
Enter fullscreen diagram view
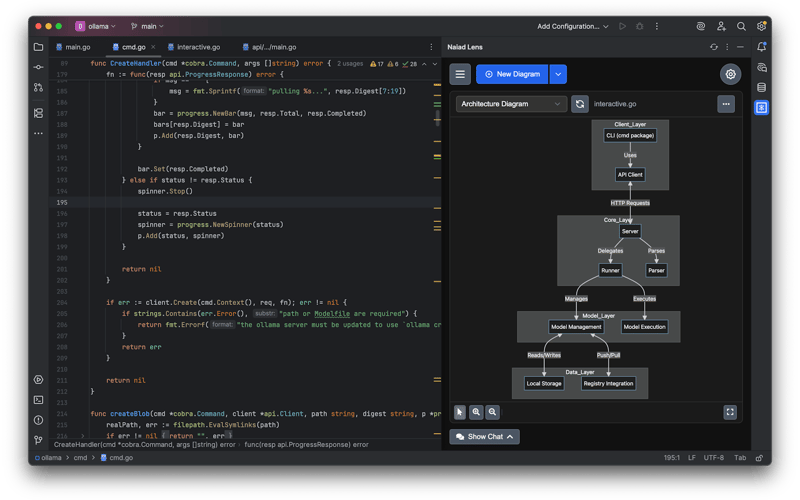pos(730,412)
